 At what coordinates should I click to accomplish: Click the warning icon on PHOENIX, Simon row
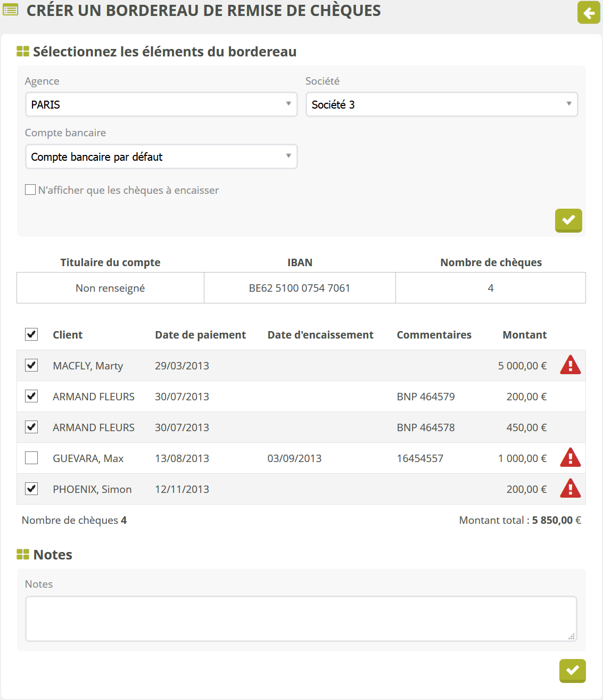click(570, 489)
